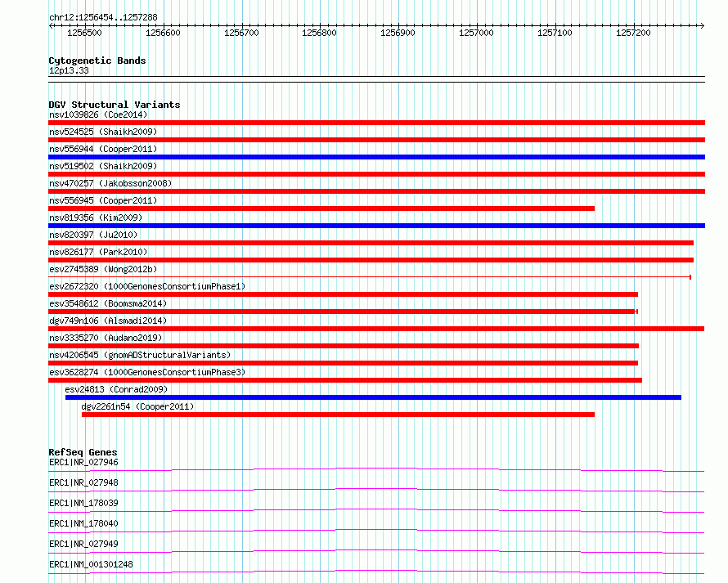
Task: Click the magenta line for ERC1|NM_001301248
Action: pyautogui.click(x=376, y=572)
